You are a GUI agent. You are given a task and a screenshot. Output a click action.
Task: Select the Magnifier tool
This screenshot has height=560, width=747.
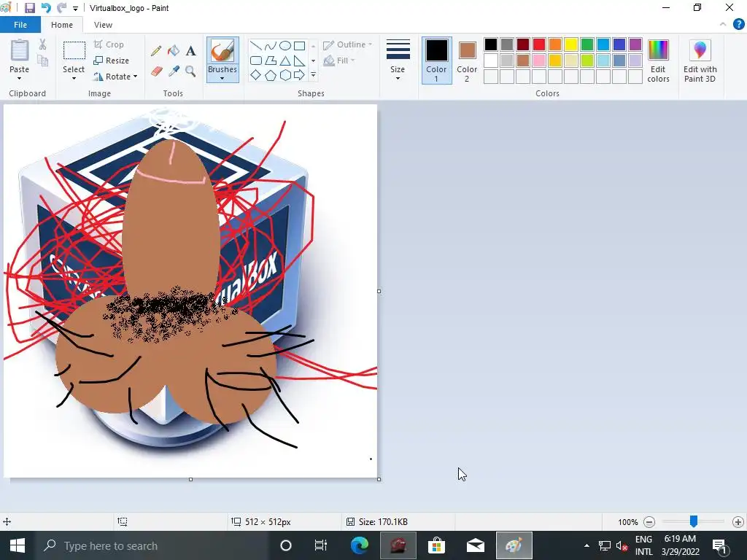click(x=190, y=71)
